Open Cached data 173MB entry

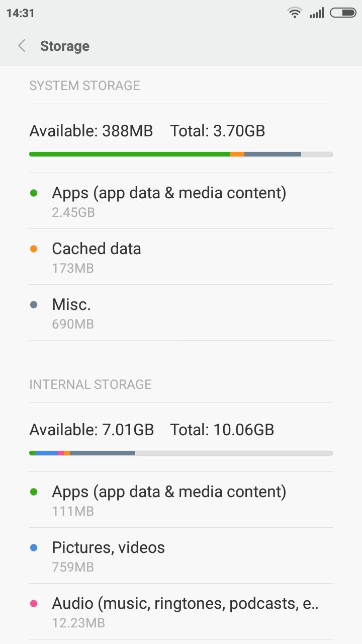coord(181,257)
